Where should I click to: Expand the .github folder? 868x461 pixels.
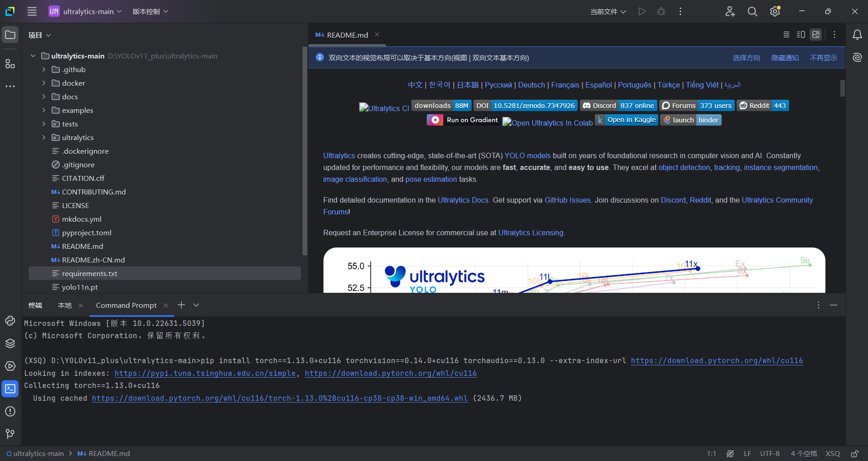click(43, 69)
